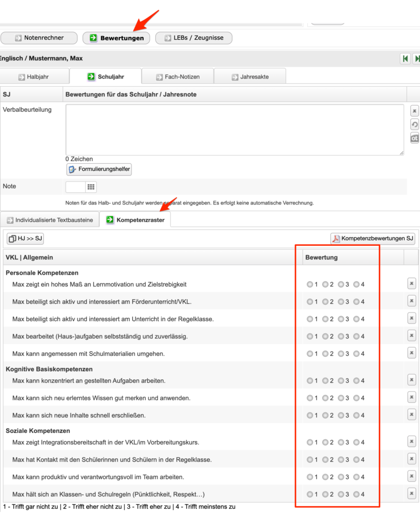Clear rating of the Schulmaterialien umgehen row
Image resolution: width=420 pixels, height=522 pixels.
[x=412, y=353]
